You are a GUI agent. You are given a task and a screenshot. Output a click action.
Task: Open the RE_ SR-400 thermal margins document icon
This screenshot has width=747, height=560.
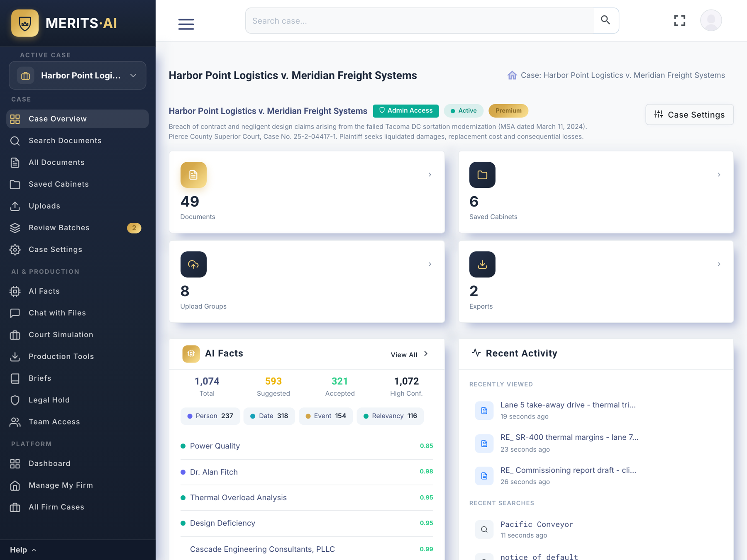484,443
